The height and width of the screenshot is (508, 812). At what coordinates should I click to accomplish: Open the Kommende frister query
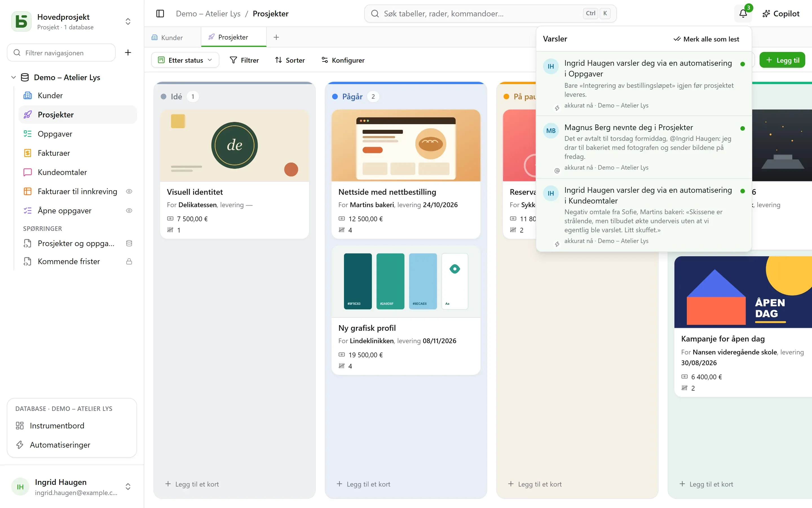pyautogui.click(x=77, y=261)
